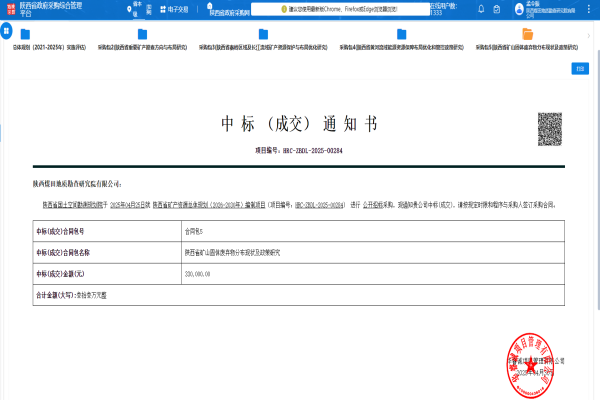Click the 在线用户数 1333 counter
600x400 pixels.
443,9
